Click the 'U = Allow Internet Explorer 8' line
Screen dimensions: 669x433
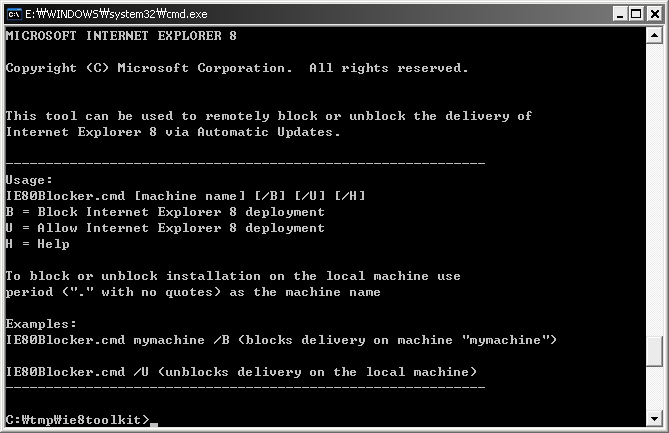tap(165, 228)
